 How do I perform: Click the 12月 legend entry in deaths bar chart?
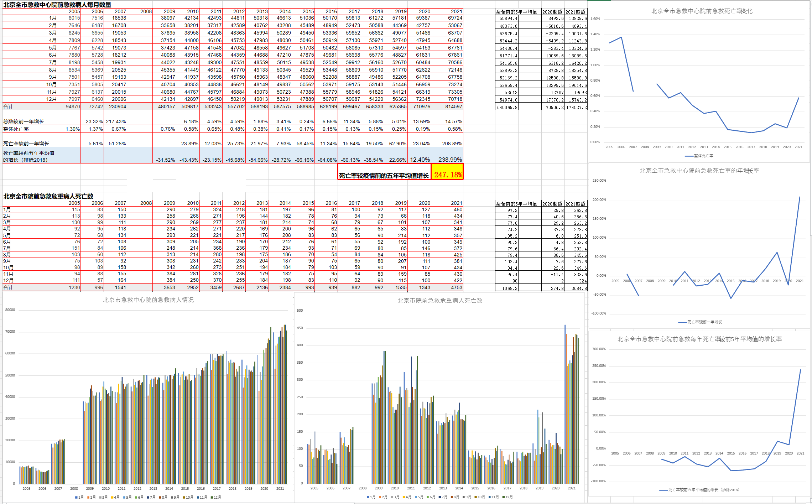(x=507, y=497)
